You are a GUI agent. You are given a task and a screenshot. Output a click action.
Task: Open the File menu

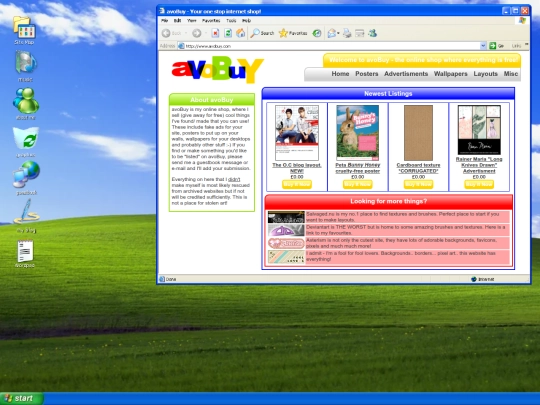coord(165,21)
